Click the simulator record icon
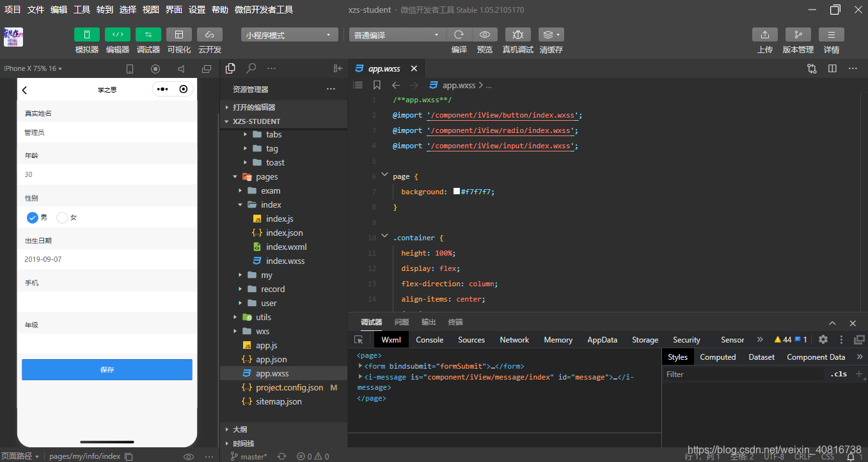The height and width of the screenshot is (462, 868). pyautogui.click(x=155, y=69)
